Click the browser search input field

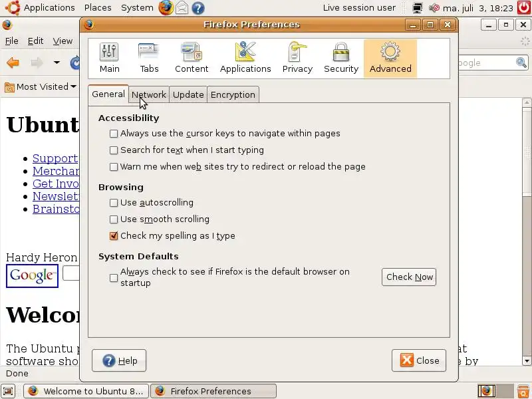(x=486, y=63)
